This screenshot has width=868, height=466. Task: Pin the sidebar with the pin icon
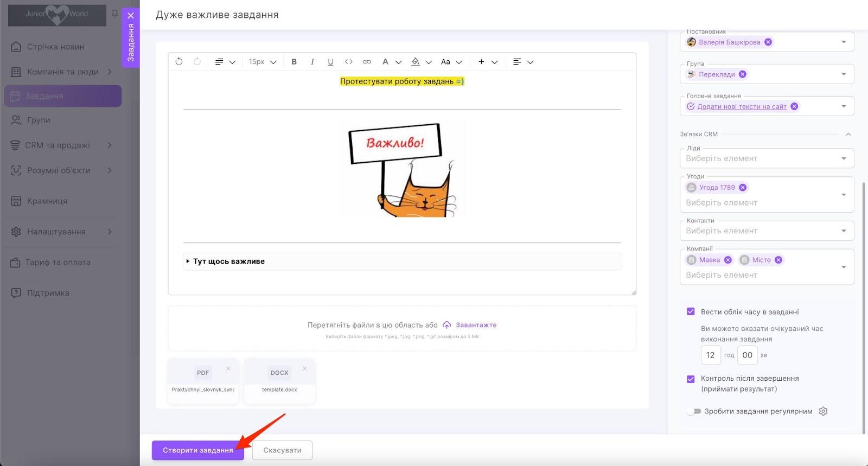pyautogui.click(x=114, y=14)
